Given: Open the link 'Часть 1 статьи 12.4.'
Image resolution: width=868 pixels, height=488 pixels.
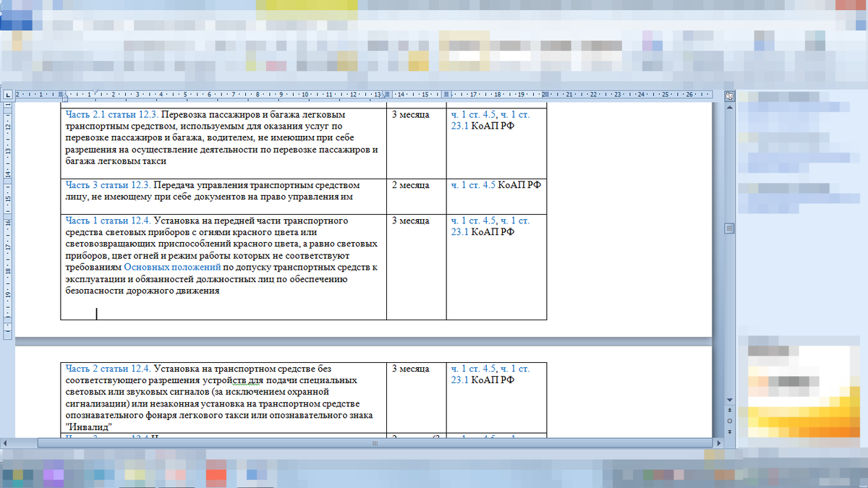Looking at the screenshot, I should (107, 221).
